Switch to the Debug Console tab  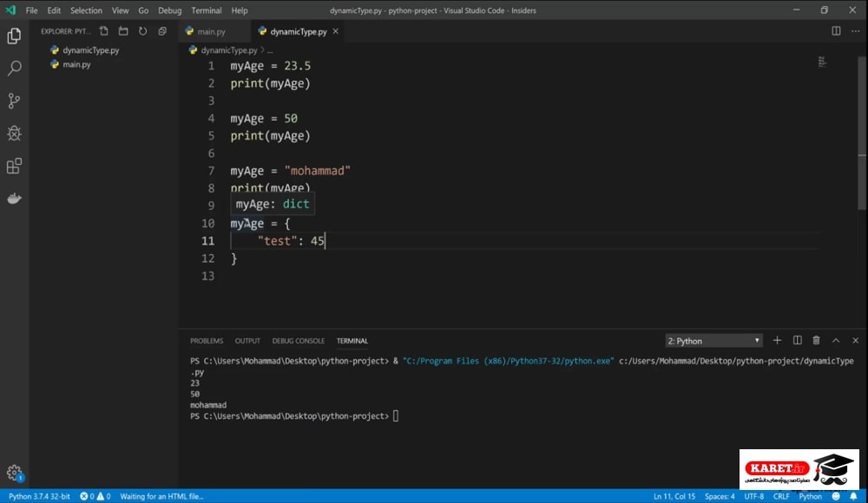coord(299,341)
